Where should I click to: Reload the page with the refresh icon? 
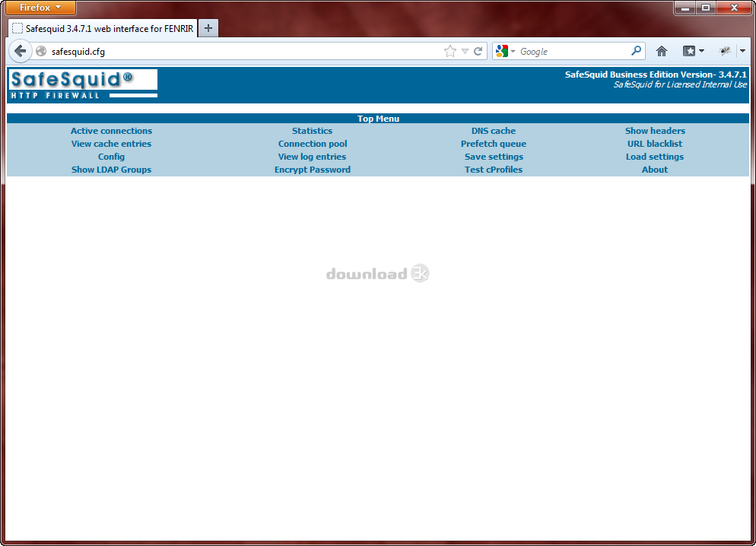[478, 51]
